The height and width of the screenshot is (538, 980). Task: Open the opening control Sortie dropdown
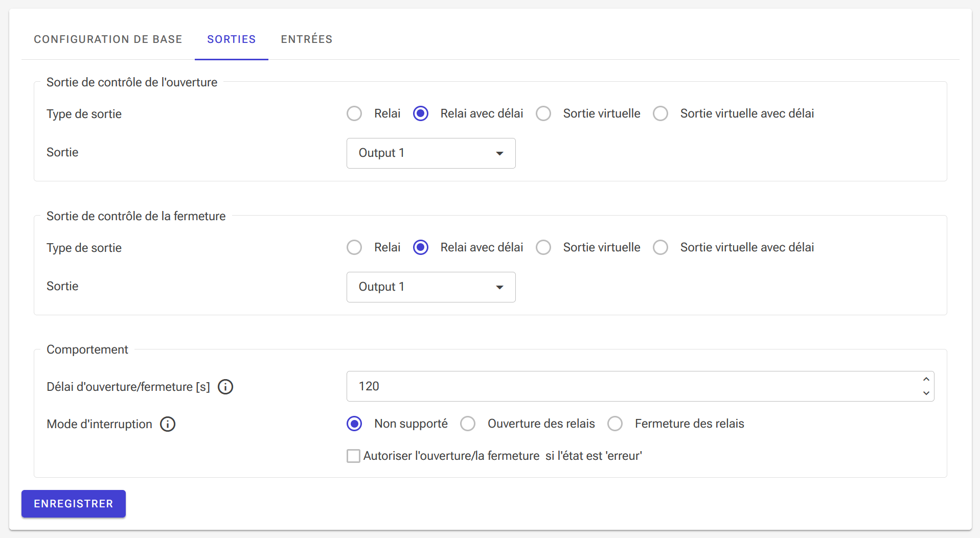point(431,153)
